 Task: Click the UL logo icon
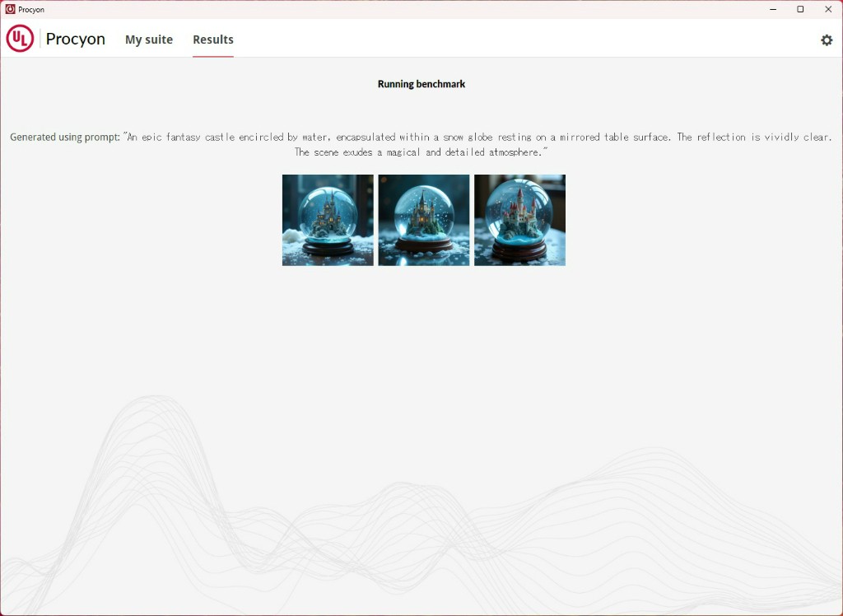20,39
